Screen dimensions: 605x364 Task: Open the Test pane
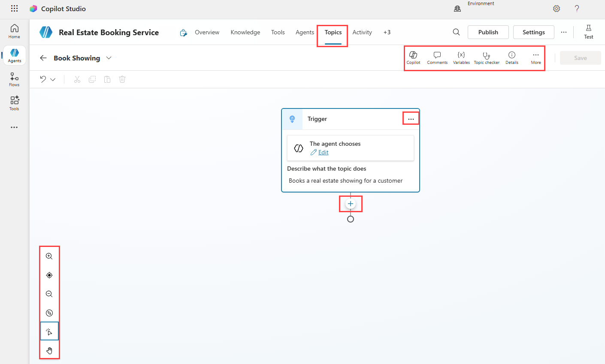point(589,32)
